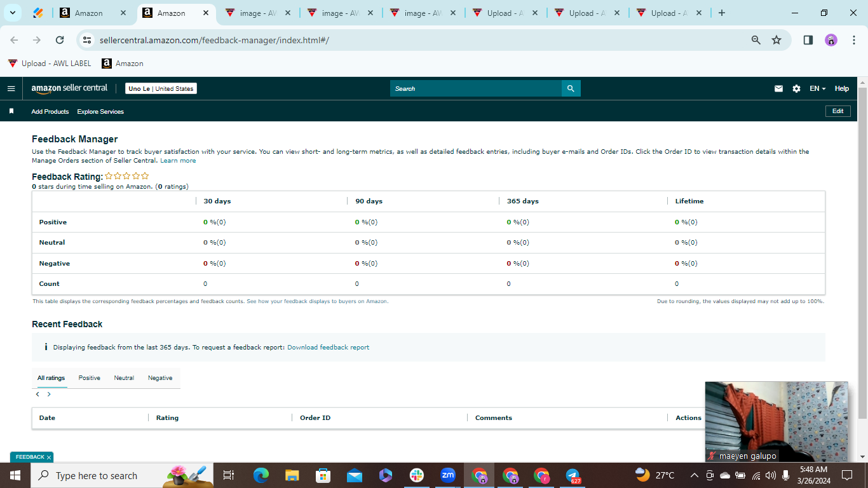This screenshot has height=488, width=868.
Task: Open the Mail app on taskbar
Action: point(355,475)
